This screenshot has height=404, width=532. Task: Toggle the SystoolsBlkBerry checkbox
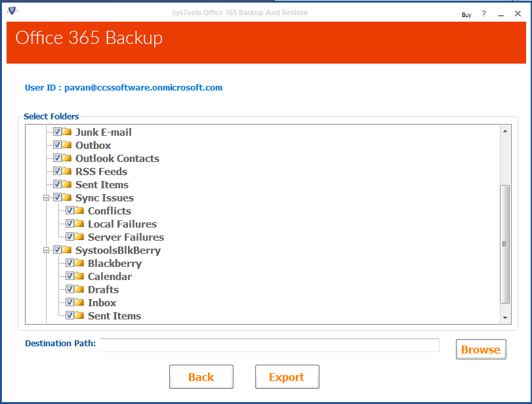(57, 250)
